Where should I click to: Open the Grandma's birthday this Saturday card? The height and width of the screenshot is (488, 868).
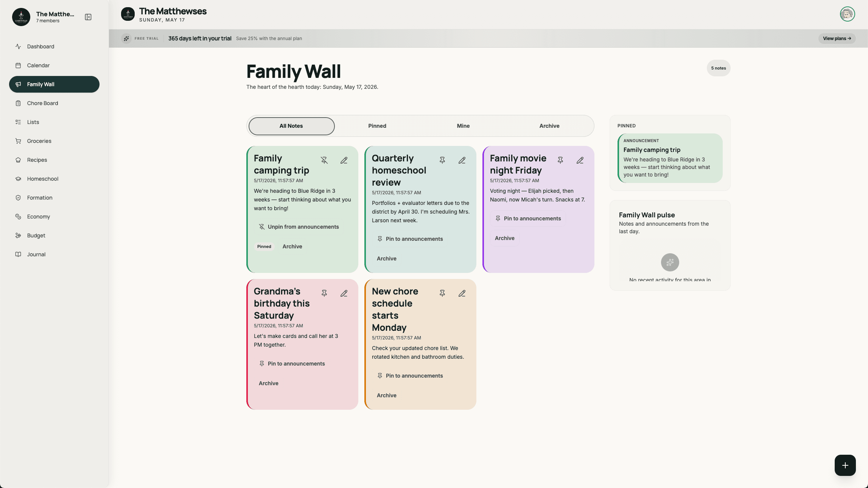[302, 344]
